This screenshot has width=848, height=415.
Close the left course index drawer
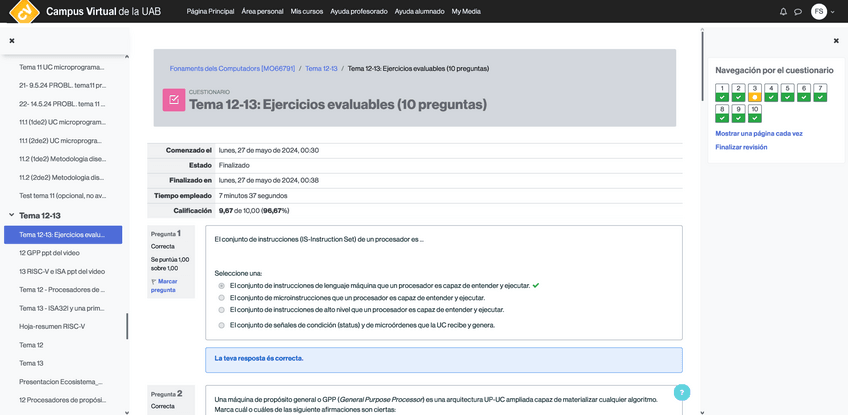click(12, 41)
